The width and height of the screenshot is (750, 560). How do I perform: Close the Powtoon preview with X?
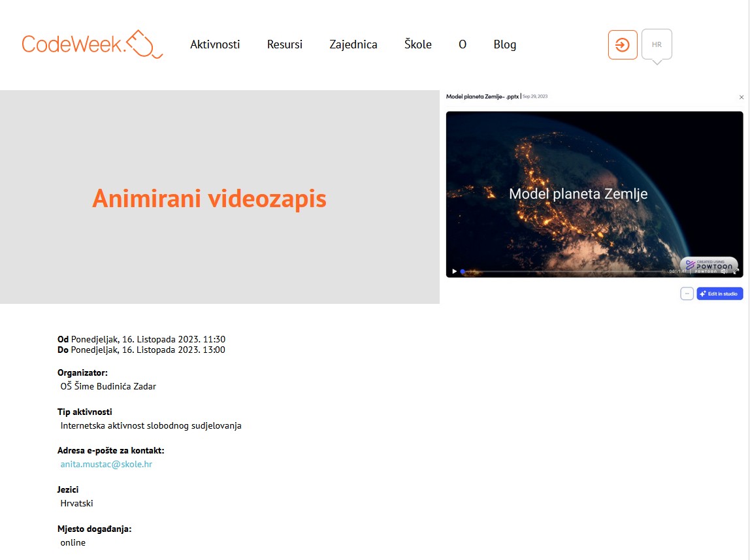(742, 97)
